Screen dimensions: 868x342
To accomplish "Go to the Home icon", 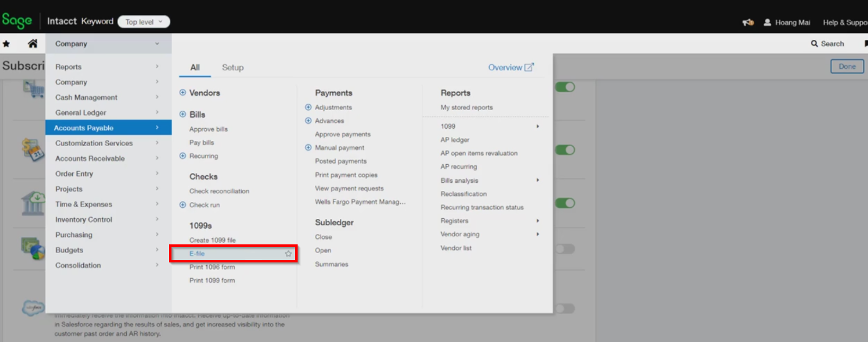I will coord(32,44).
